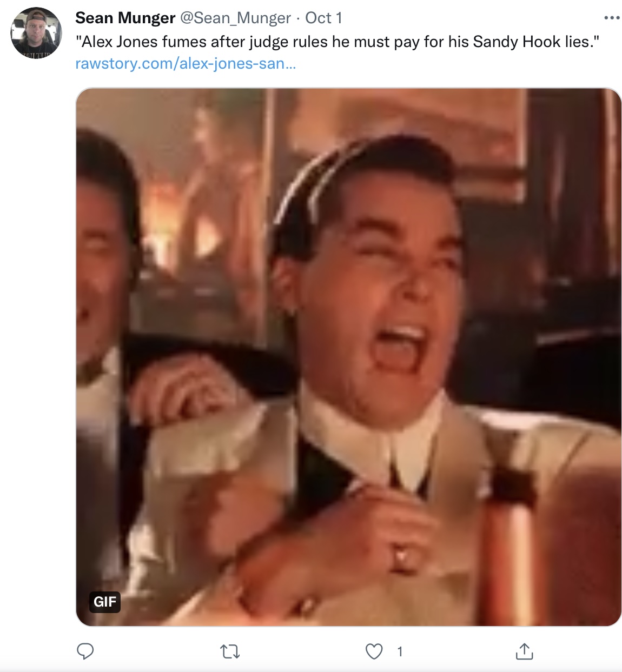Open the share upload arrow icon
This screenshot has height=672, width=622.
coord(524,651)
